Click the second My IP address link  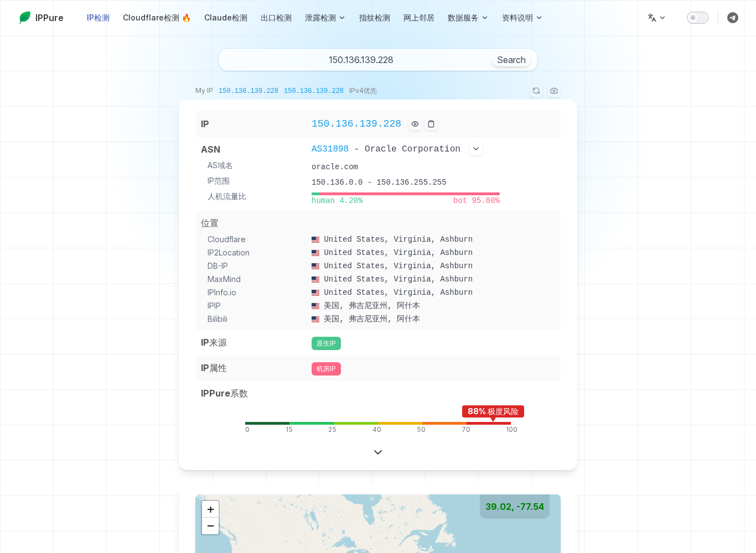(314, 91)
